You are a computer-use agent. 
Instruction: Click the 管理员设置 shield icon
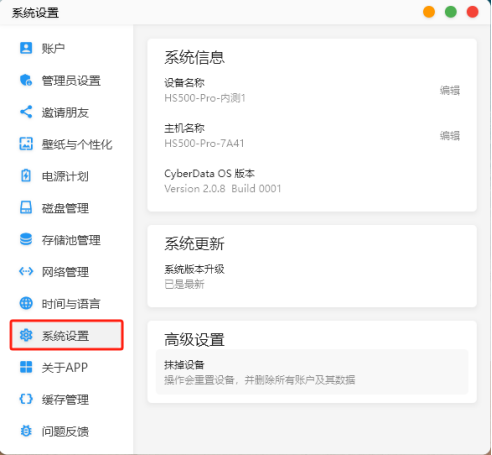[x=26, y=80]
